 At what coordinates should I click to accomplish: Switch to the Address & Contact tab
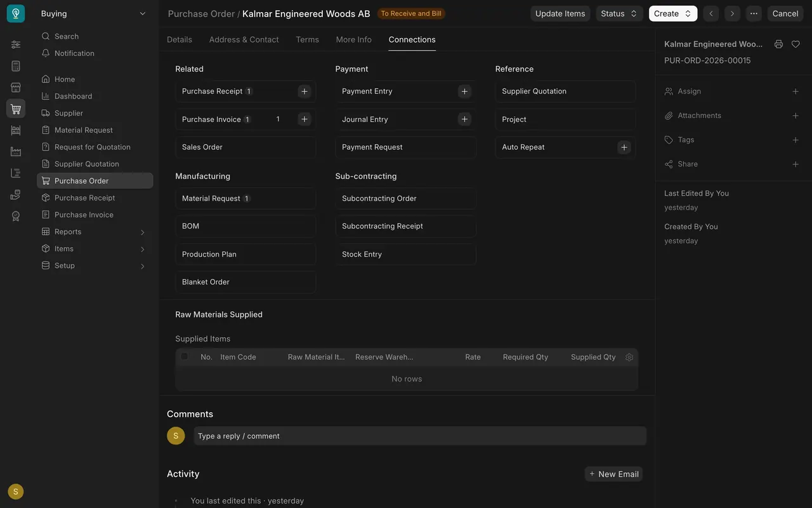[x=244, y=39]
